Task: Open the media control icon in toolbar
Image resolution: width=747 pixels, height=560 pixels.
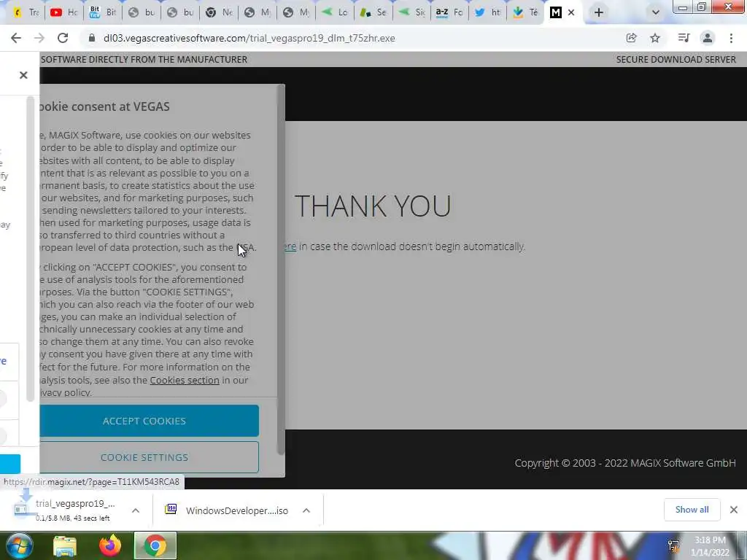Action: click(x=684, y=38)
